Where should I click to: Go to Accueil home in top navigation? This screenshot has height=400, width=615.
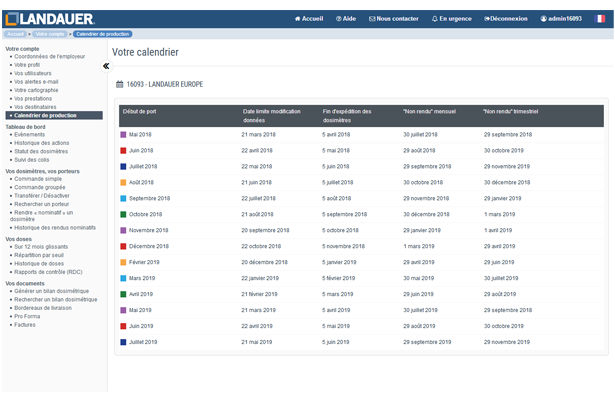309,18
